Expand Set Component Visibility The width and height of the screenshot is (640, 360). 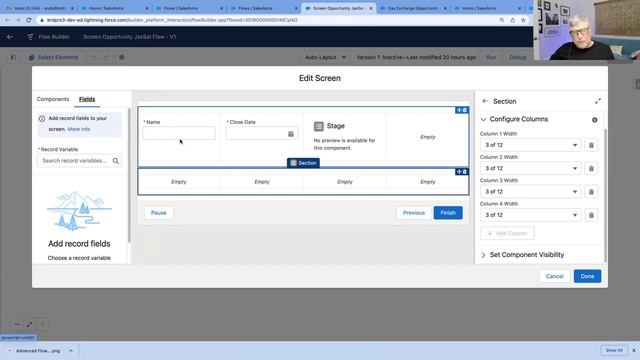(483, 255)
